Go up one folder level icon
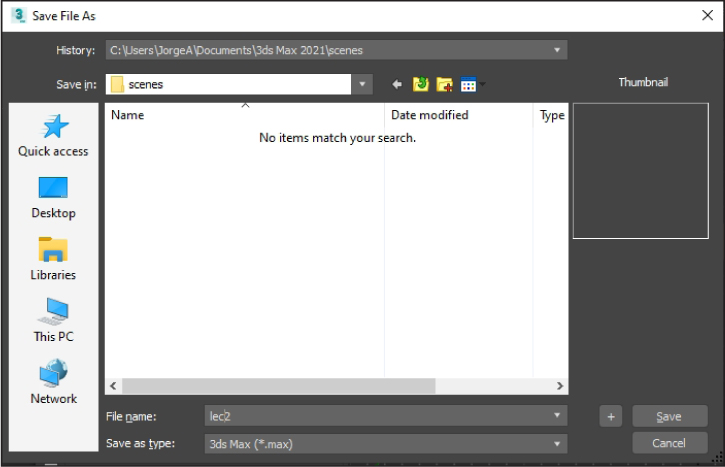 421,85
